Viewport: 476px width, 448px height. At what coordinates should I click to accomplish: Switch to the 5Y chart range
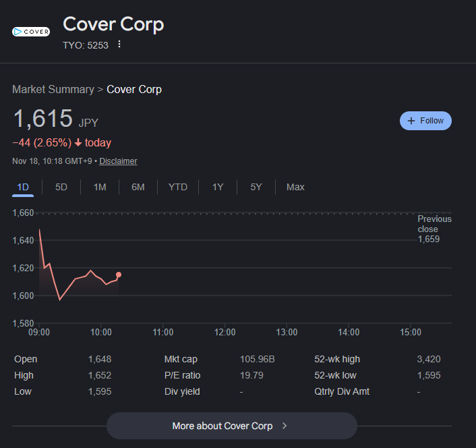[x=256, y=187]
